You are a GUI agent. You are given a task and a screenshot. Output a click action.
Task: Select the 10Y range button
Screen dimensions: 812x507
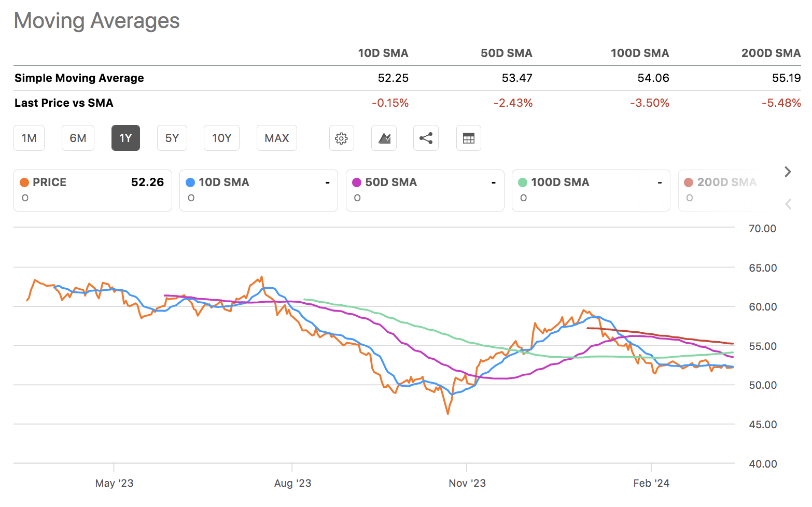pos(221,138)
